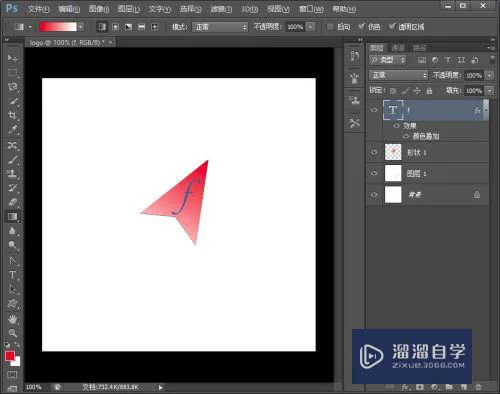Open the 图像 (Image) menu

tap(99, 9)
